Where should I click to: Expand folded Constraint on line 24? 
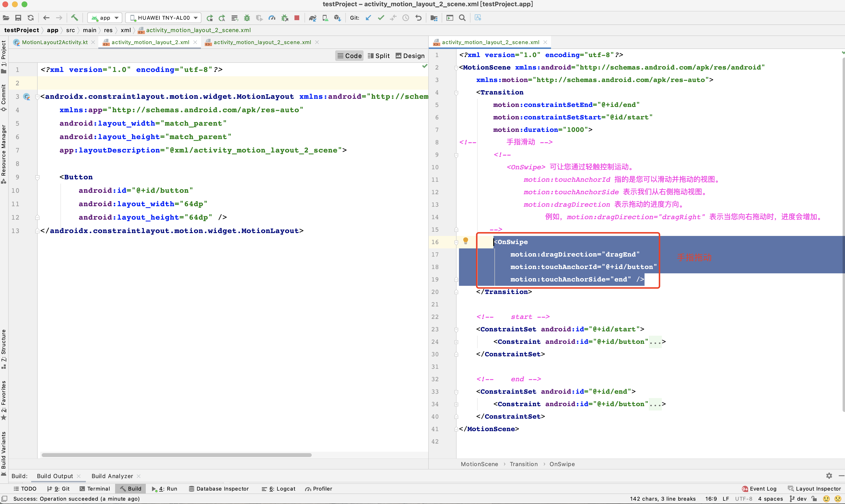pos(456,342)
